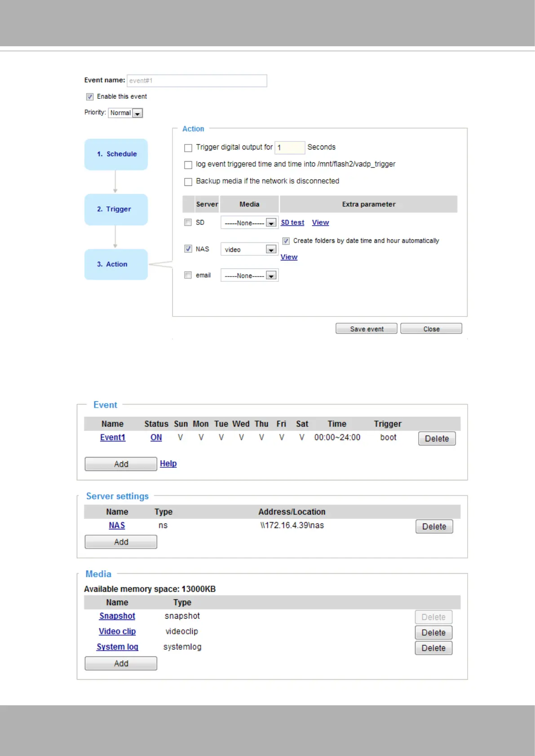Image resolution: width=535 pixels, height=756 pixels.
Task: Toggle the Enable this event checkbox
Action: tap(90, 97)
